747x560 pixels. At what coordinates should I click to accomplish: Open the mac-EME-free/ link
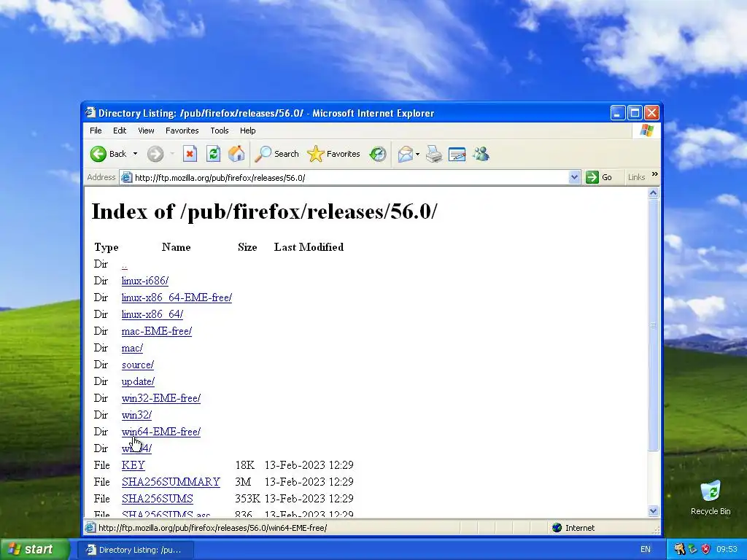157,331
